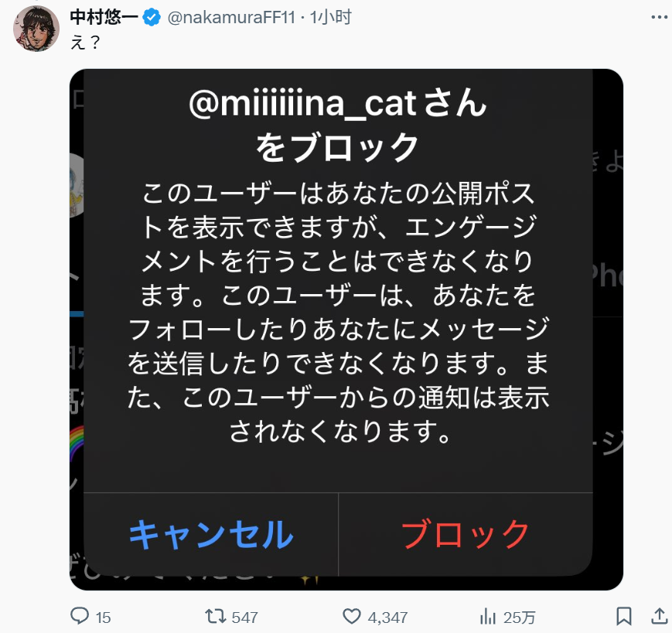
Task: Visit the @nakamuraFF11 handle link
Action: [x=231, y=17]
